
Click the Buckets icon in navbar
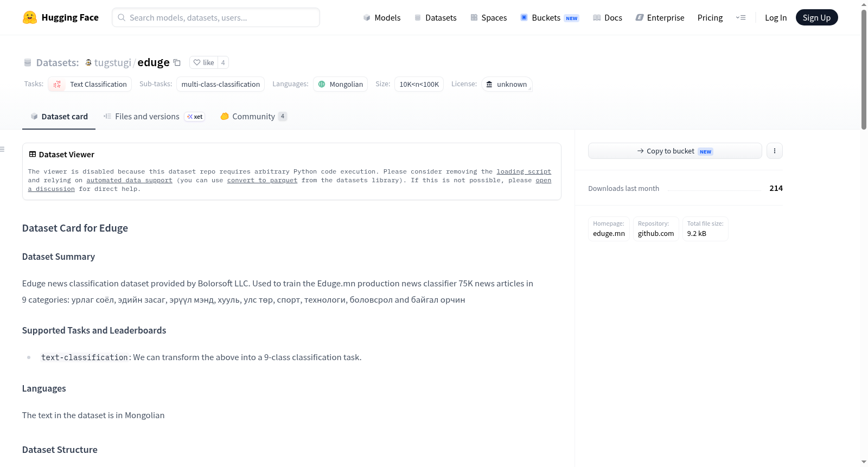click(x=524, y=17)
